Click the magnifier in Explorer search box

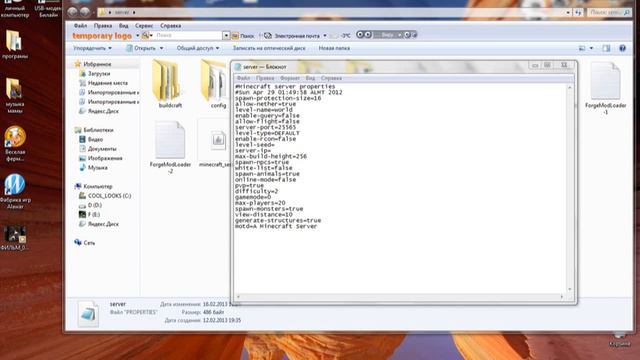(x=627, y=13)
